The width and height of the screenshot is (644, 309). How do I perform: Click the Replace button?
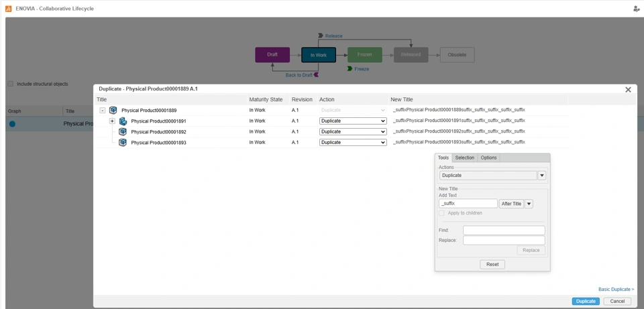tap(531, 250)
